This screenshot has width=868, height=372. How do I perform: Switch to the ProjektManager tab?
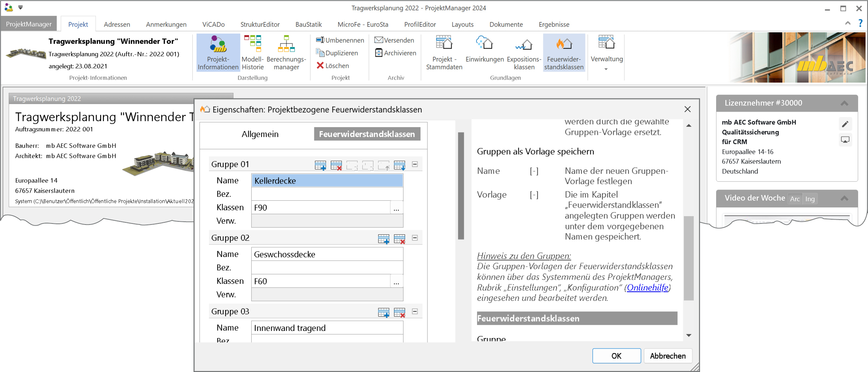(29, 24)
